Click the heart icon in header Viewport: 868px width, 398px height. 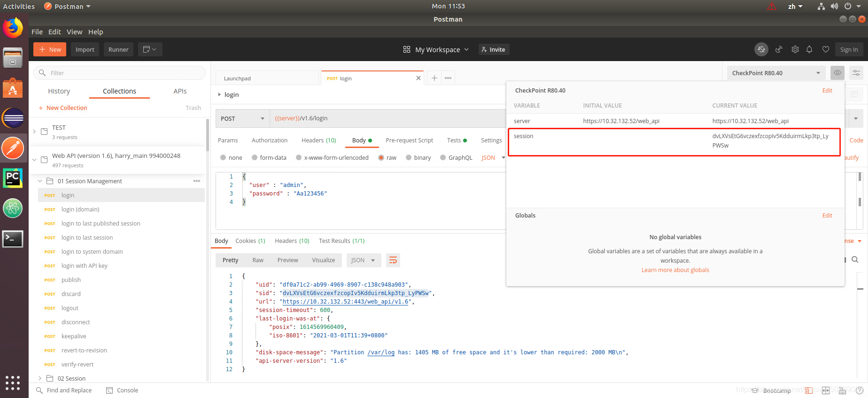click(826, 49)
